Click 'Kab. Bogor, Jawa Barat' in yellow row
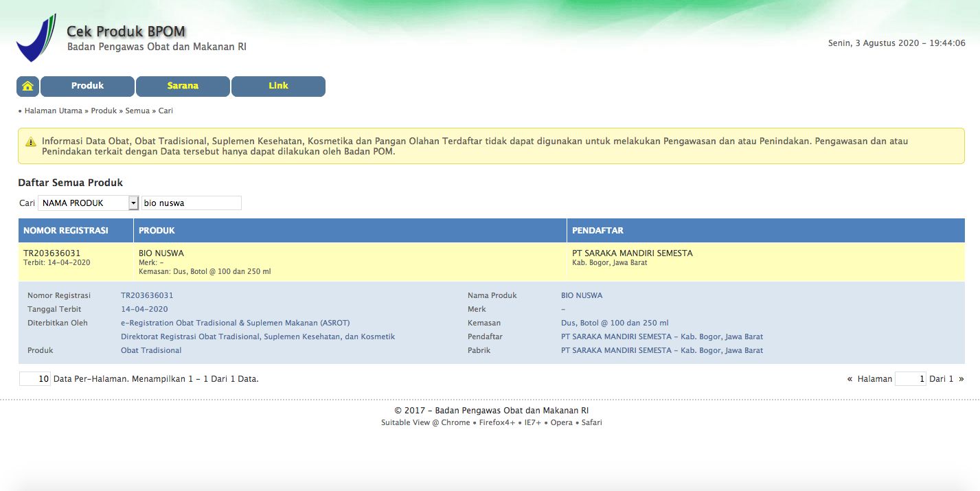Image resolution: width=980 pixels, height=491 pixels. click(x=610, y=263)
